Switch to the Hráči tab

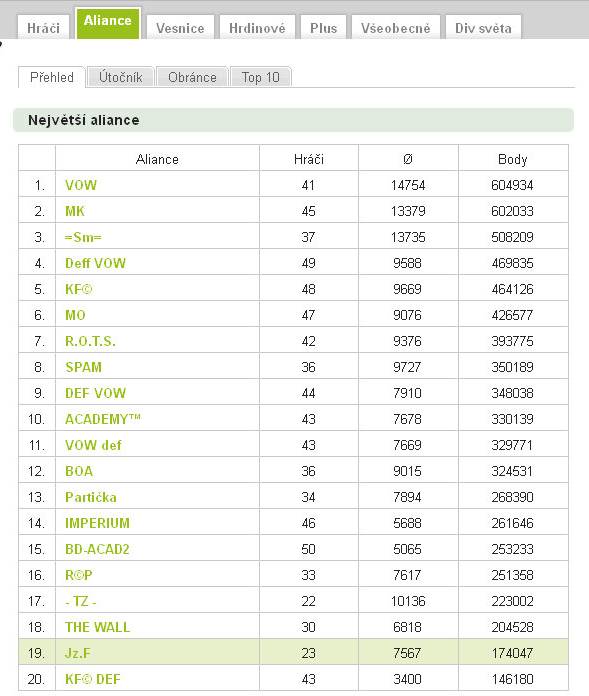(43, 28)
